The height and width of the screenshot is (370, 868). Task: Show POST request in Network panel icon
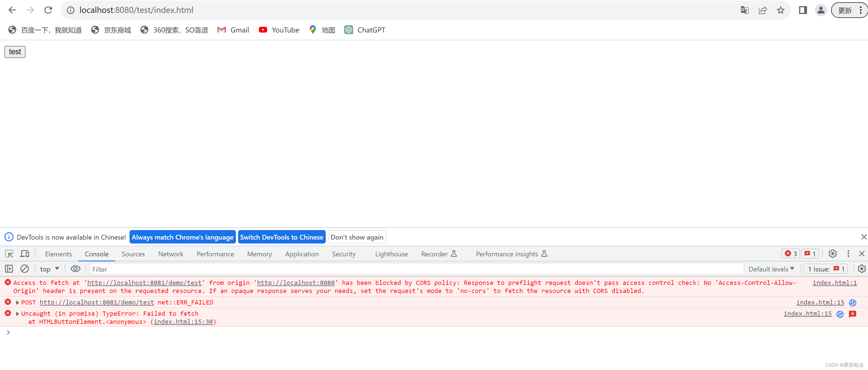point(853,303)
